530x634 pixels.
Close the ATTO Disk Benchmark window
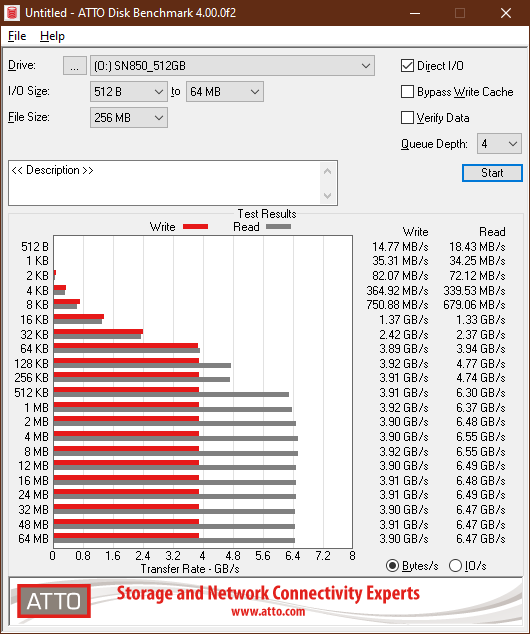point(506,13)
